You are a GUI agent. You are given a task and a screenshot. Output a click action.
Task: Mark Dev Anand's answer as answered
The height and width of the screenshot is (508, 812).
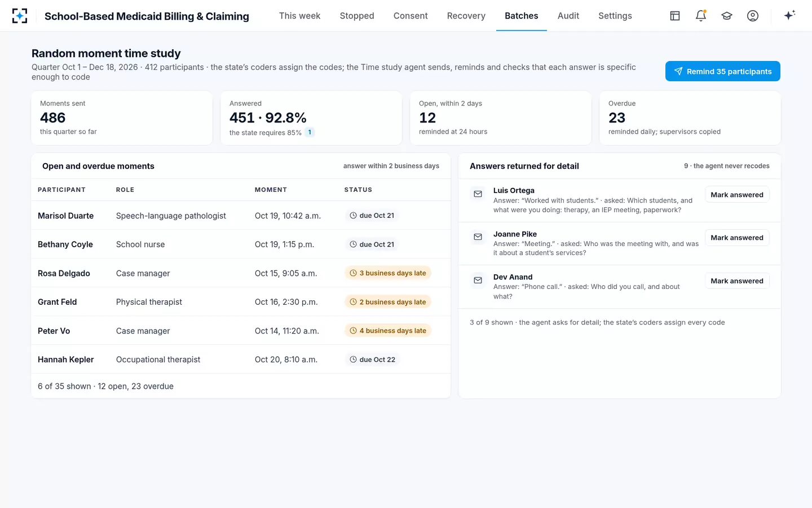pos(737,281)
